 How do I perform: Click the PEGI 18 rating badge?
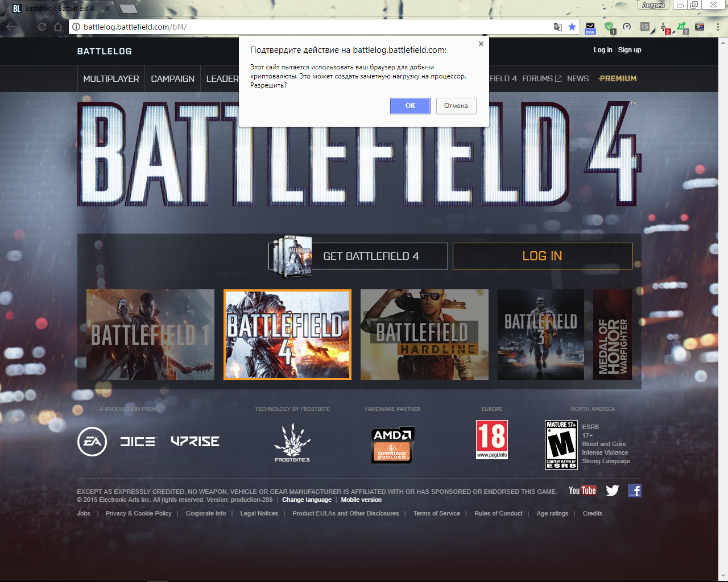tap(492, 439)
